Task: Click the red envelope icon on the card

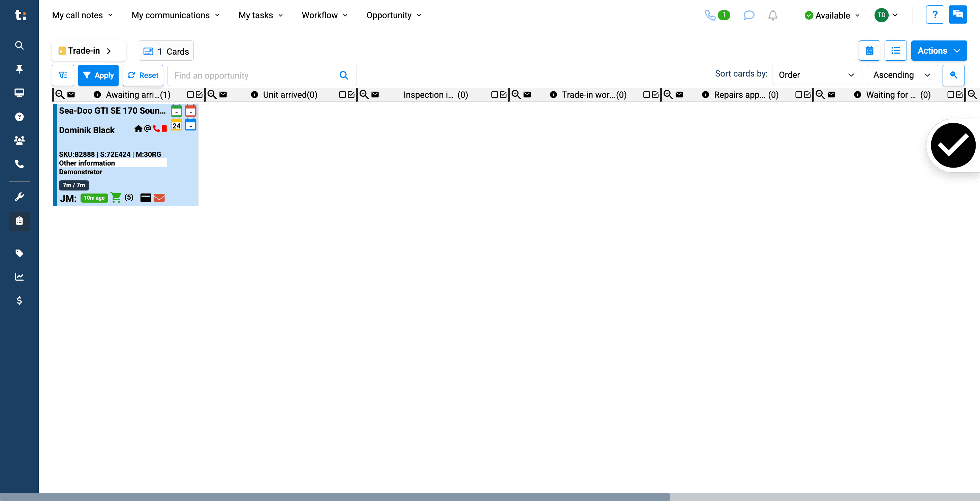Action: [159, 198]
